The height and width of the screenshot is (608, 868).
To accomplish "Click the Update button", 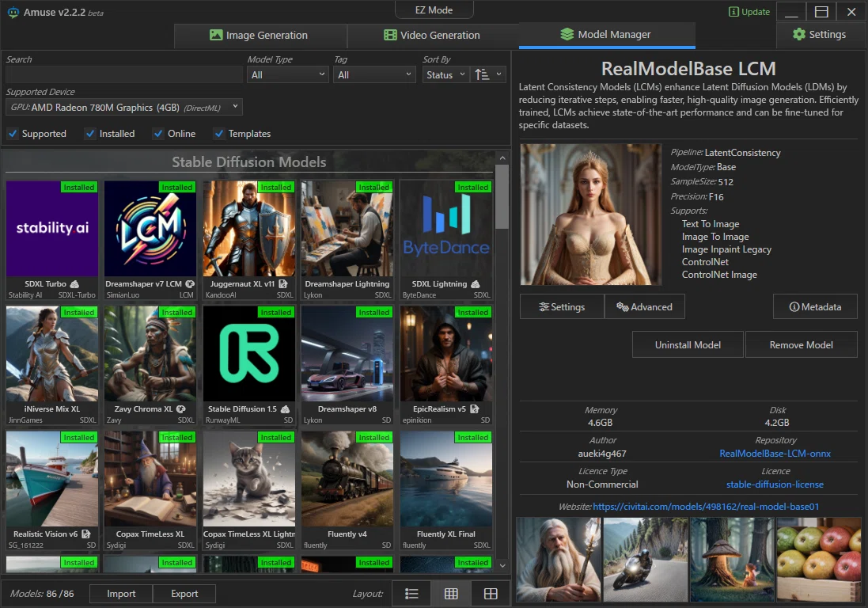I will click(x=749, y=12).
